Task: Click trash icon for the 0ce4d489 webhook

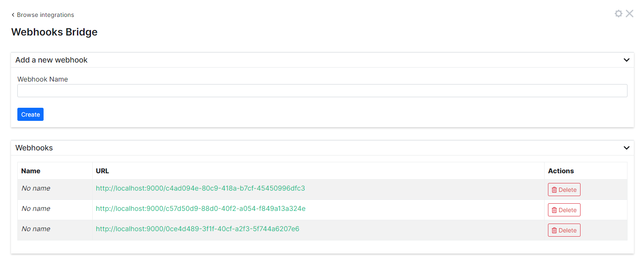Action: click(x=554, y=230)
